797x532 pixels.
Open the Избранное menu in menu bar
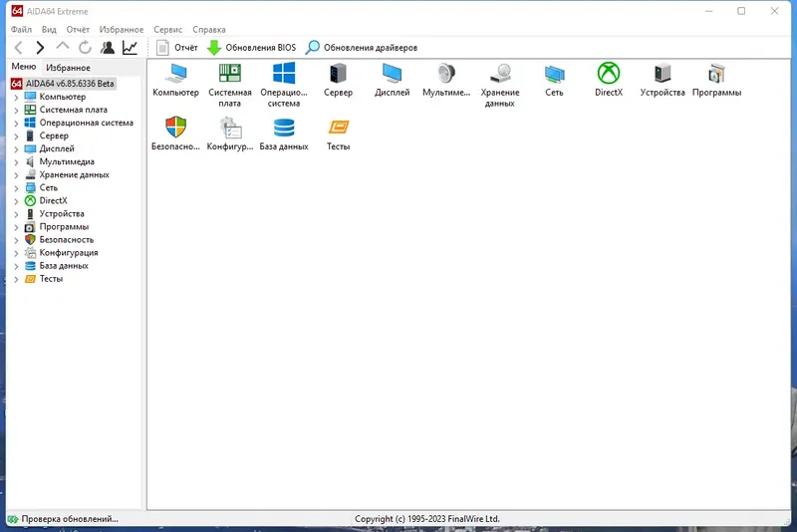click(122, 30)
